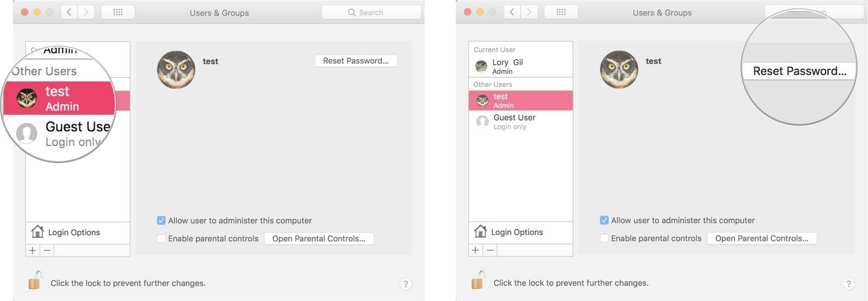This screenshot has height=301, width=868.
Task: Go back using left window's back arrow
Action: tap(69, 12)
